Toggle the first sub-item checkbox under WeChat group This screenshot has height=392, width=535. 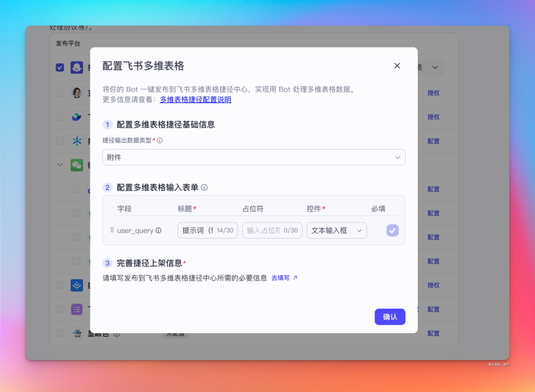(x=76, y=189)
